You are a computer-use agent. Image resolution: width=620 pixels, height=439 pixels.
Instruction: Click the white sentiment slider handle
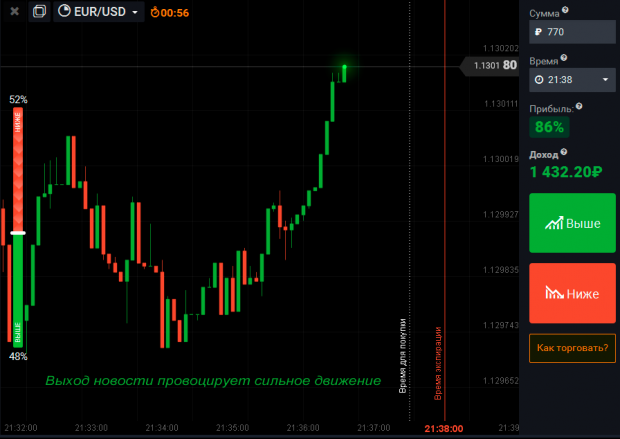[x=17, y=233]
